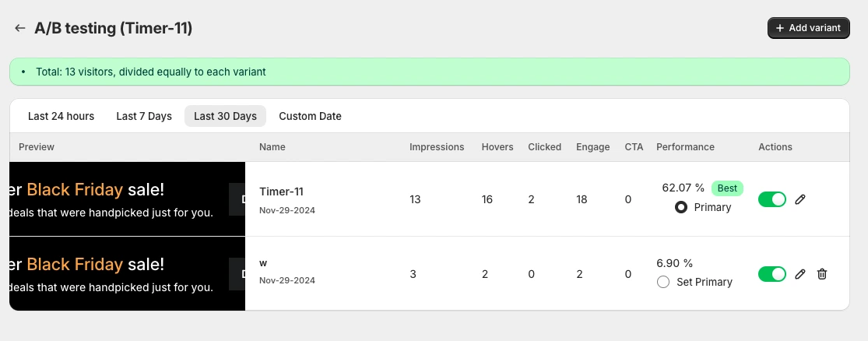Click the Performance column header

[x=685, y=147]
